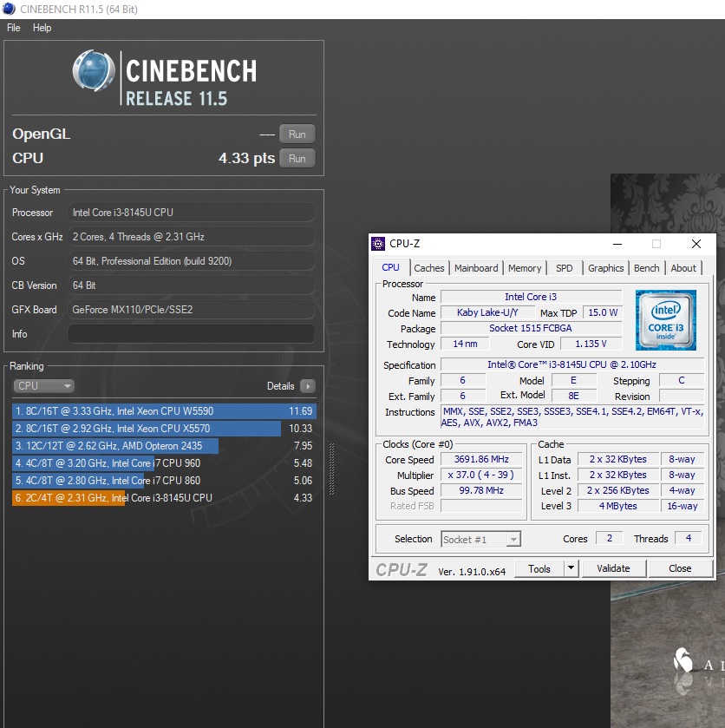
Task: Open the Socket #1 selection dropdown
Action: coord(480,539)
